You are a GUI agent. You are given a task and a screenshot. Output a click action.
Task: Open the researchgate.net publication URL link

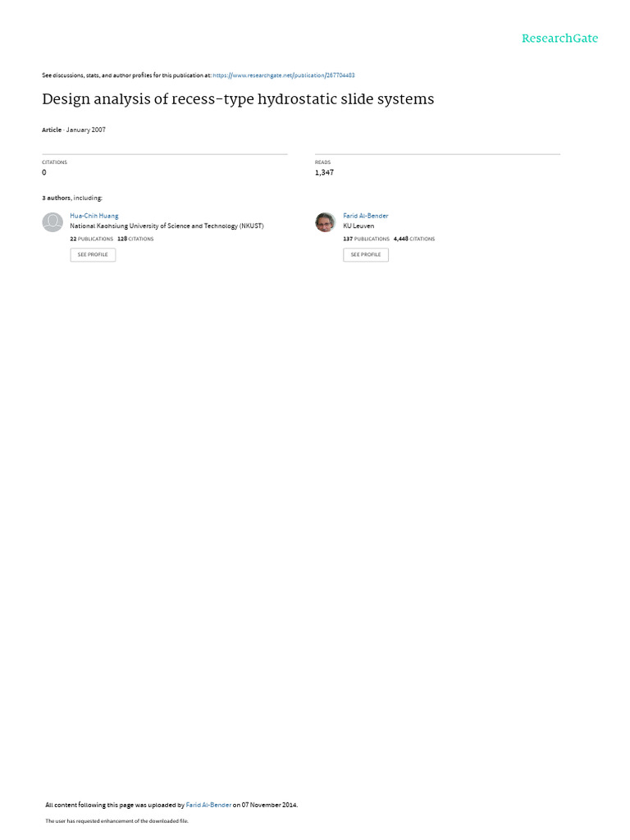[283, 75]
